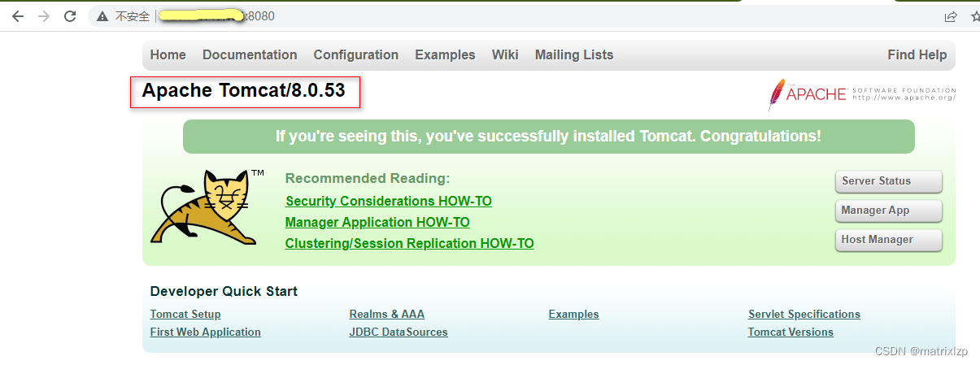This screenshot has height=365, width=980.
Task: Open the Tomcat Versions link
Action: [791, 332]
